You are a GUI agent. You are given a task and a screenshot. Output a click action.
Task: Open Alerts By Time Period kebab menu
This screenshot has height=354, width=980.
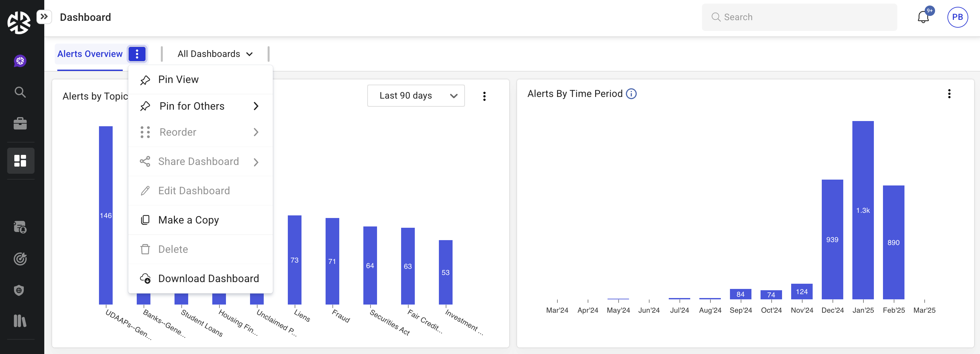(x=949, y=93)
